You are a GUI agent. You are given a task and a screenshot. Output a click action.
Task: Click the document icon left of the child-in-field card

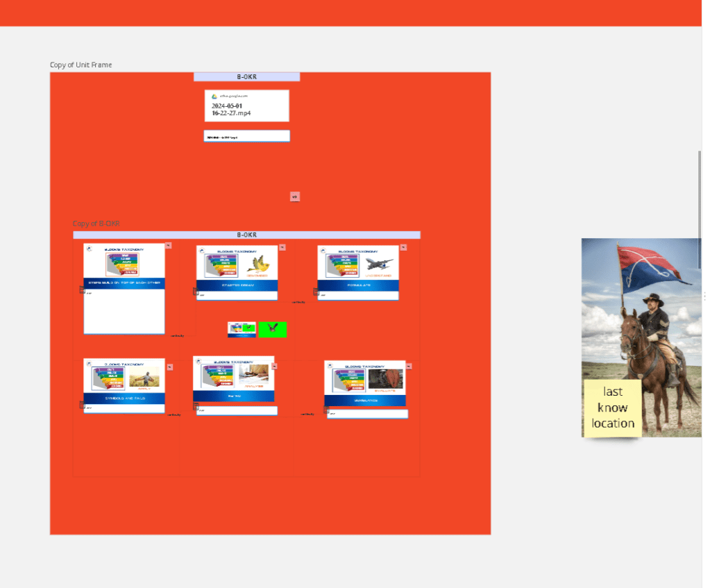coord(82,405)
